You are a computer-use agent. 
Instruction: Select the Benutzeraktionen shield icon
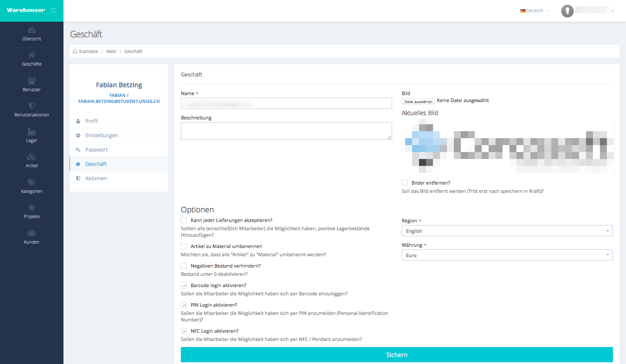point(31,106)
